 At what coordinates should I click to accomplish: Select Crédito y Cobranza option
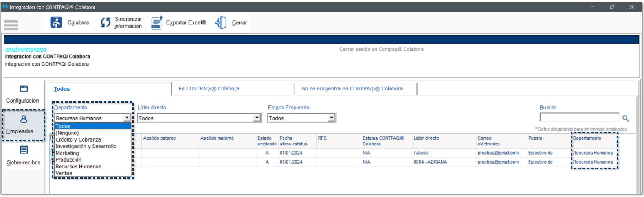point(78,140)
